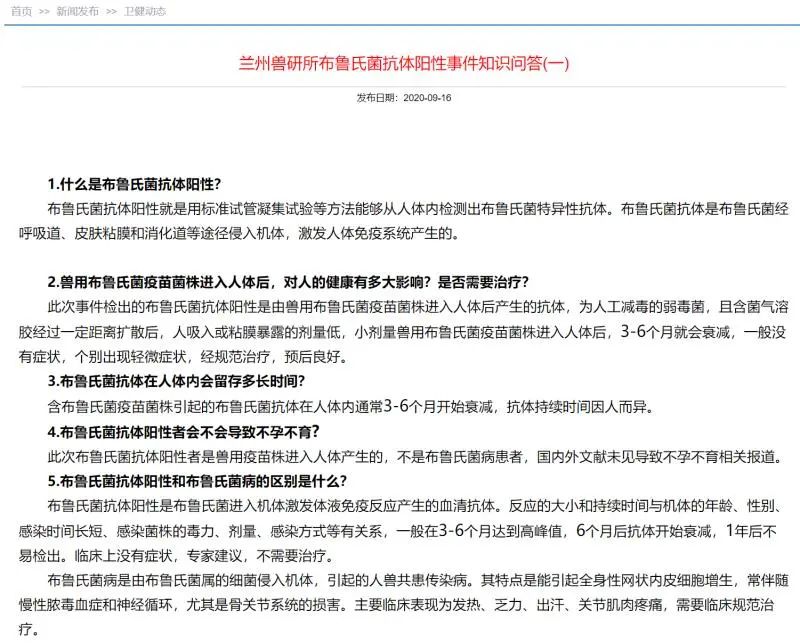Select the sentence mentioning 国内外文献
The width and height of the screenshot is (800, 644).
click(400, 452)
